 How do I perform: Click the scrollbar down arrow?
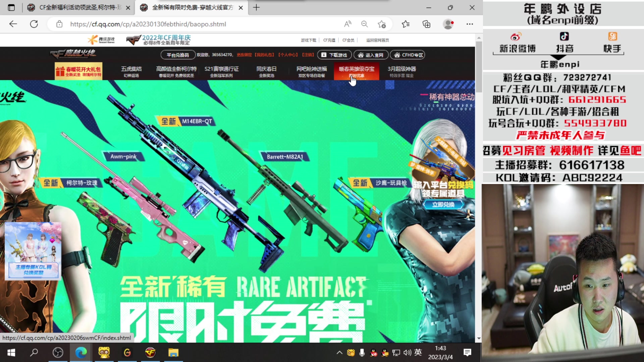pyautogui.click(x=479, y=339)
